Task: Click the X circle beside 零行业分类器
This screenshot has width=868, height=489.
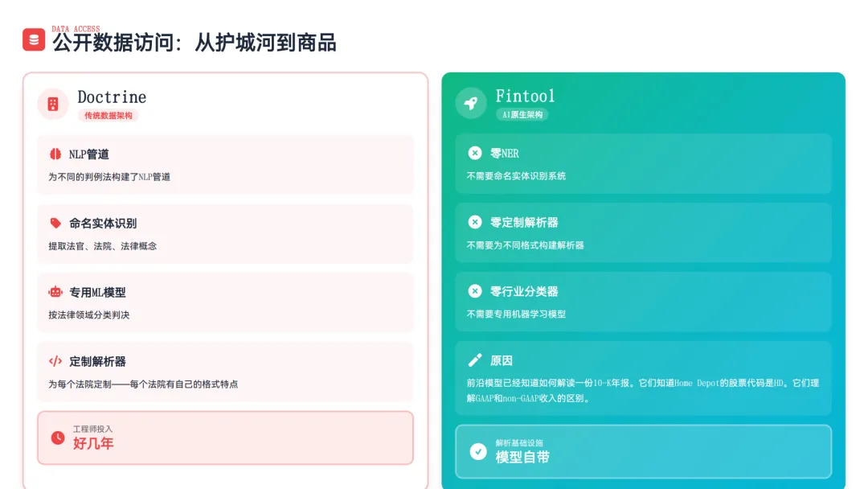Action: [475, 291]
